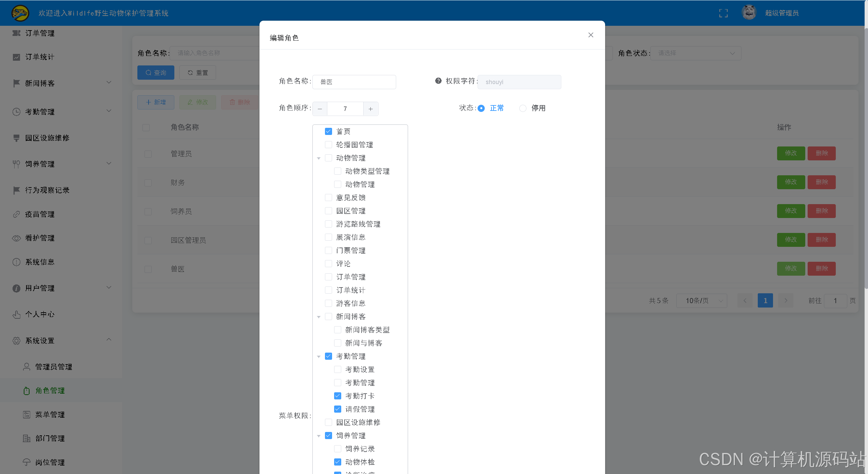
Task: Click the 看护管理 eye icon
Action: tap(16, 238)
